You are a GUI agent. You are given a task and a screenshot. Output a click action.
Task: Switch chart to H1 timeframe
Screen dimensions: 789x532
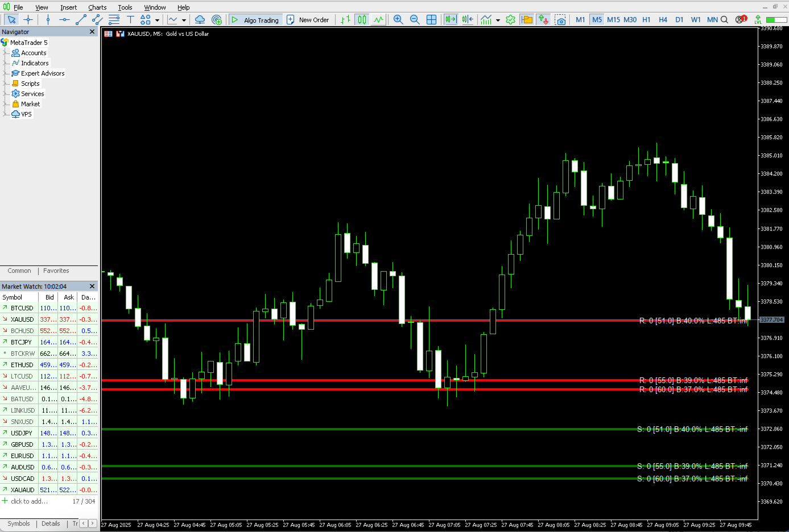(x=646, y=20)
